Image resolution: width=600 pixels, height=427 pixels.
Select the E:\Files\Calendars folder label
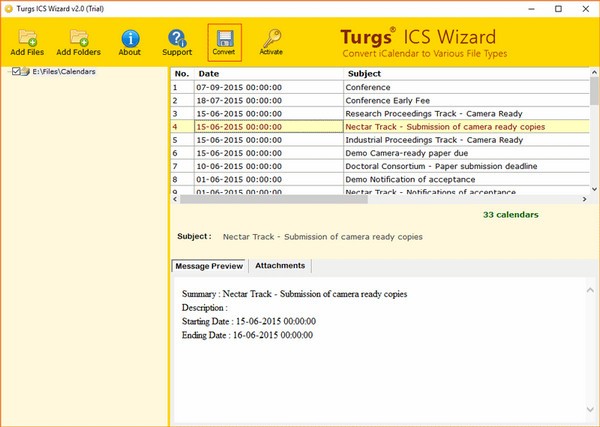64,72
